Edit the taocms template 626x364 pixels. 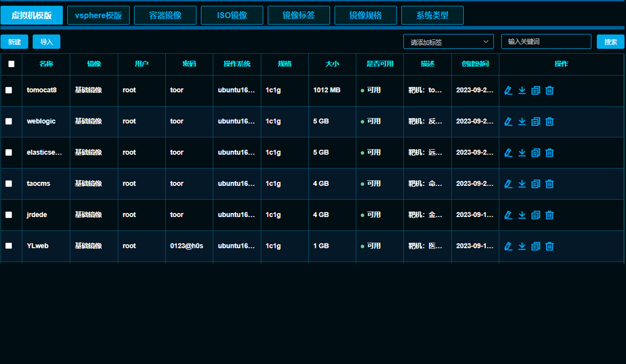click(508, 184)
